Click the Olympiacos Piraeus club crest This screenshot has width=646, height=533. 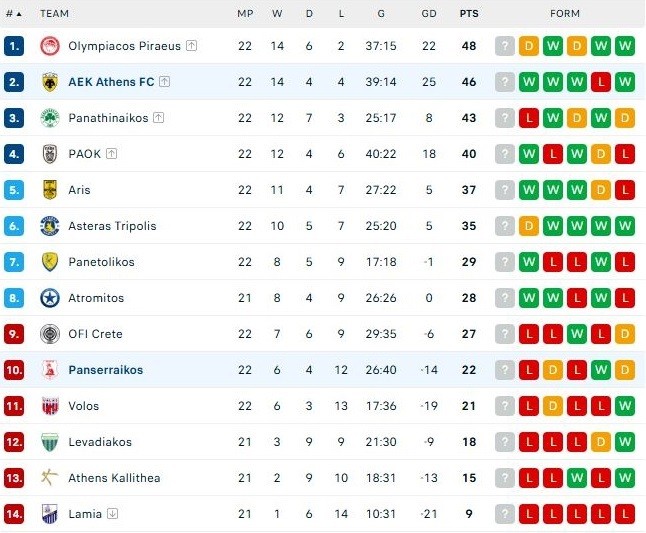pyautogui.click(x=50, y=46)
